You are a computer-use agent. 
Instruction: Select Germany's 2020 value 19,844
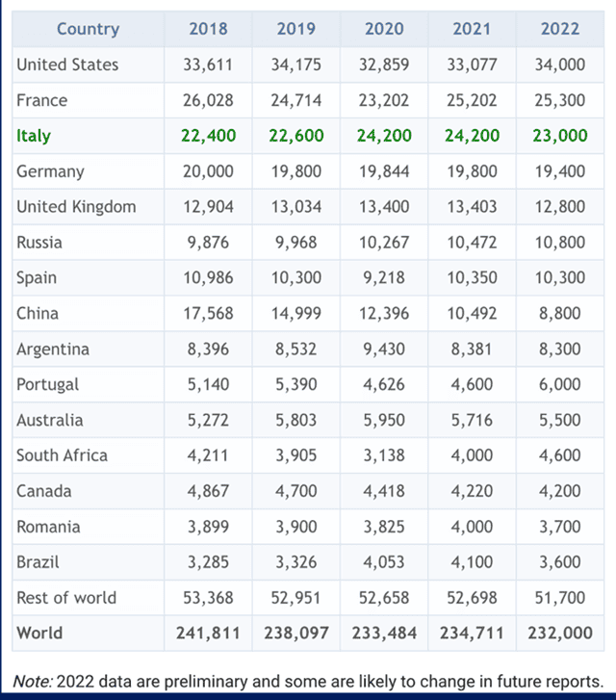click(x=384, y=171)
